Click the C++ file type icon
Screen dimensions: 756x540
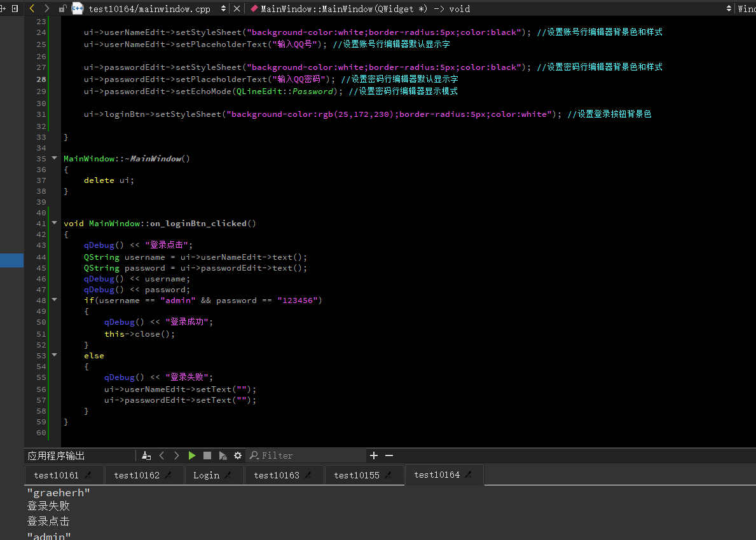click(x=78, y=8)
